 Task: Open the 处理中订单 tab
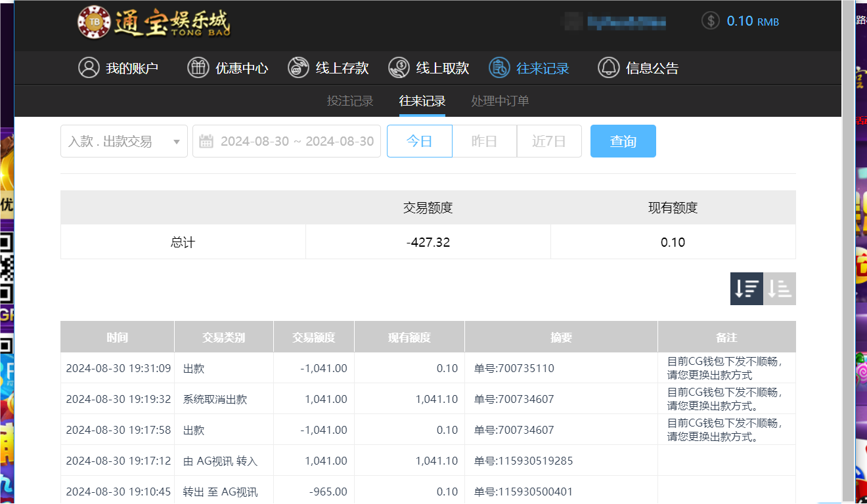pyautogui.click(x=500, y=101)
